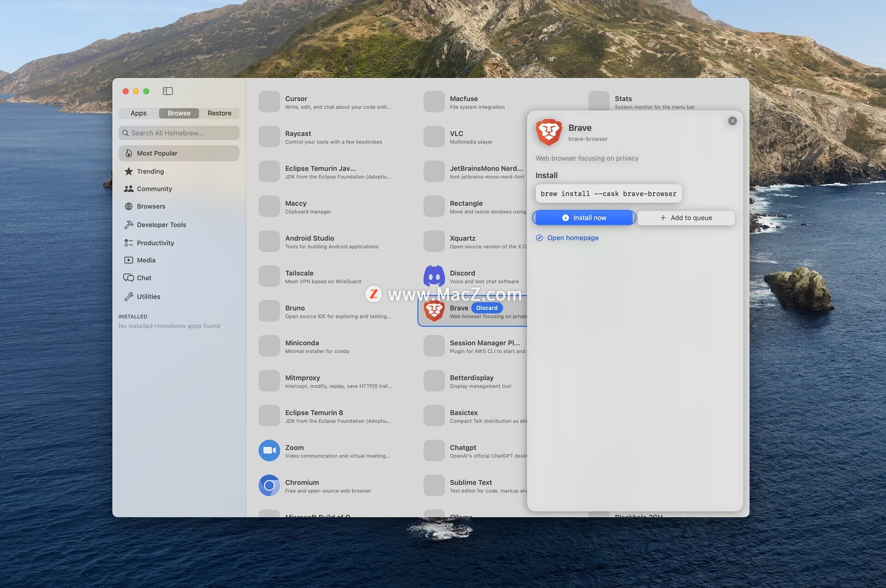Click the Brave lion icon in list
This screenshot has height=588, width=886.
click(434, 311)
